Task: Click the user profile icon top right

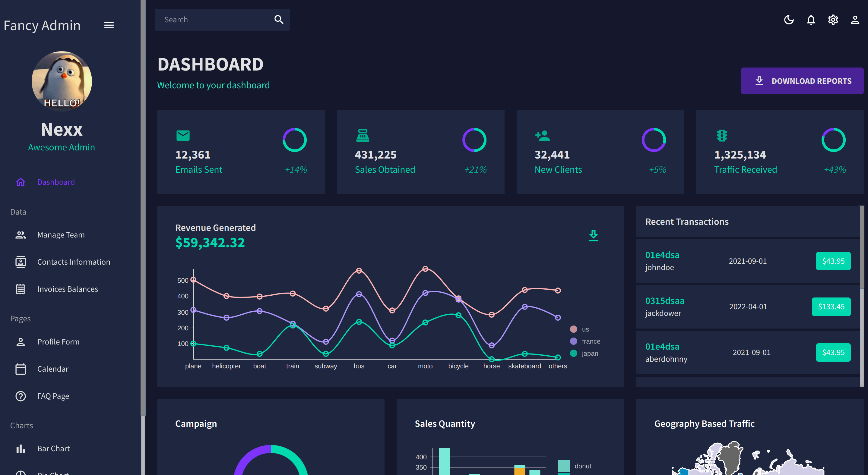Action: [x=855, y=20]
